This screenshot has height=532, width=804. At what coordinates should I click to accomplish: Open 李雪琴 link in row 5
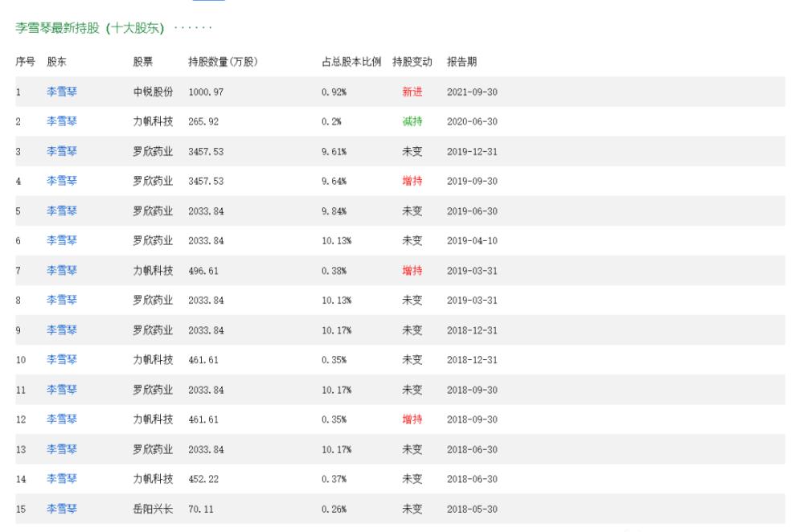[x=62, y=211]
